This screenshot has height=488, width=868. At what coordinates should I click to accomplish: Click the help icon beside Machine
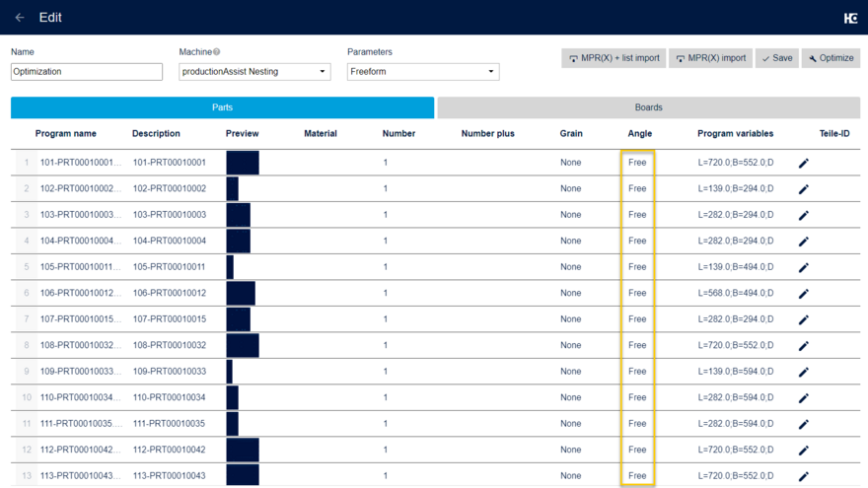click(217, 52)
